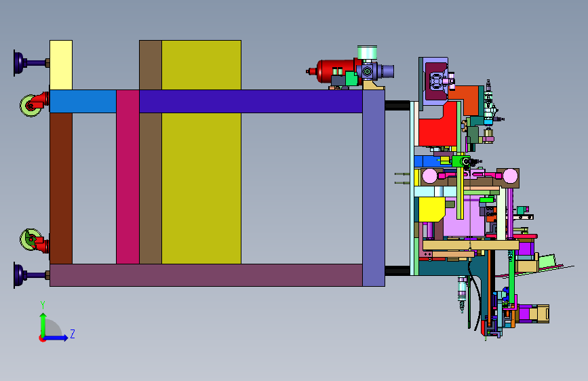This screenshot has width=588, height=381.
Task: Select the slate-blue vertical right post
Action: (x=374, y=188)
